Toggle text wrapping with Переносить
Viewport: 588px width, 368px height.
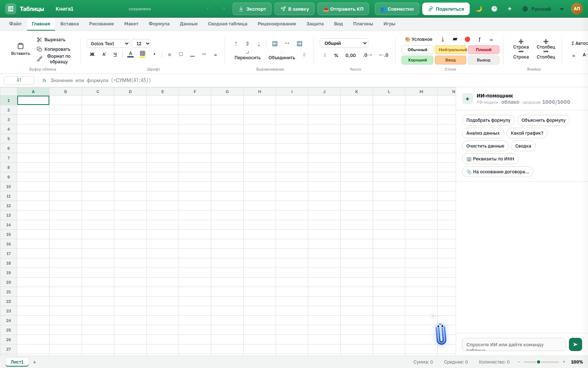[x=247, y=55]
